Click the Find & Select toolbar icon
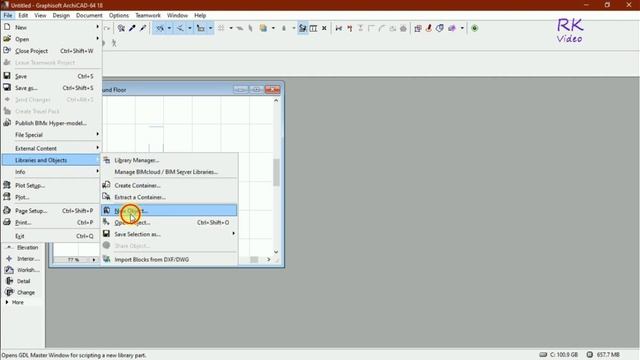 point(121,28)
